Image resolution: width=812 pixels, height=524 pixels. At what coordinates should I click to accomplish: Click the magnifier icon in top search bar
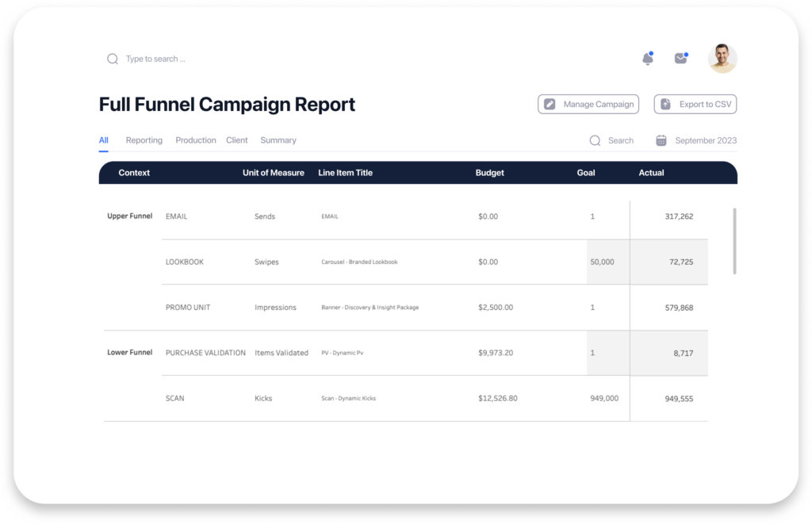coord(113,59)
